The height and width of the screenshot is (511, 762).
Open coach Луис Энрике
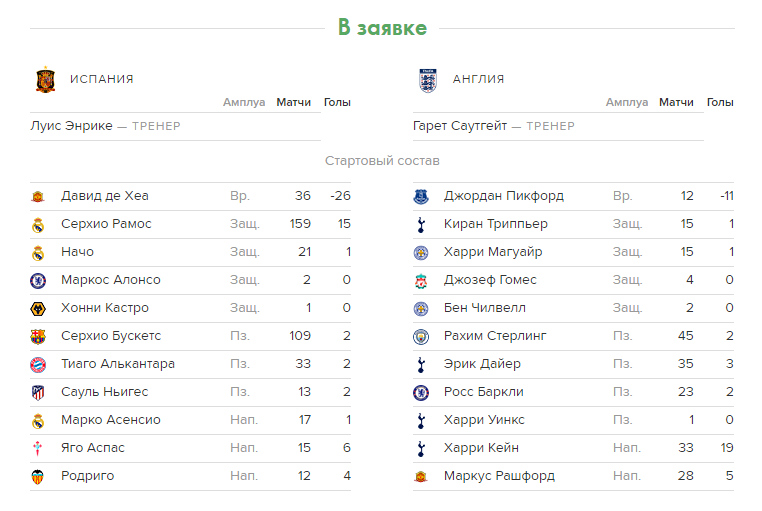[71, 126]
